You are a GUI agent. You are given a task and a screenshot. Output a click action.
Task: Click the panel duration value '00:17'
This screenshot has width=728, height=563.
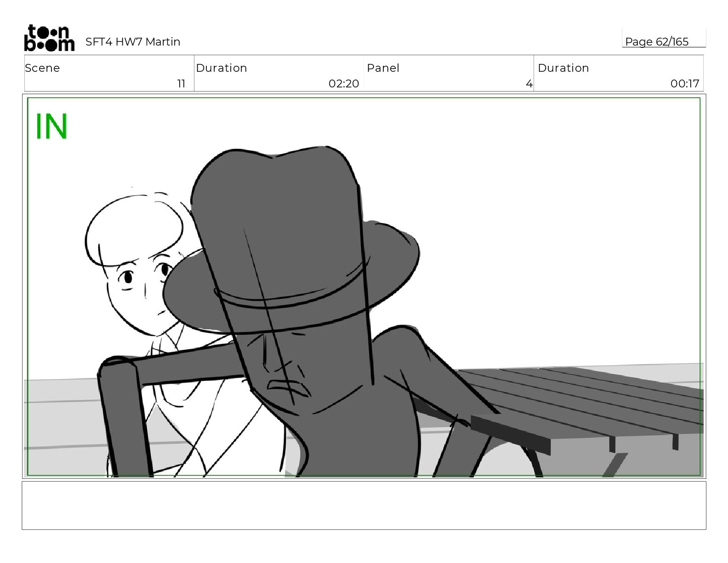pos(685,84)
